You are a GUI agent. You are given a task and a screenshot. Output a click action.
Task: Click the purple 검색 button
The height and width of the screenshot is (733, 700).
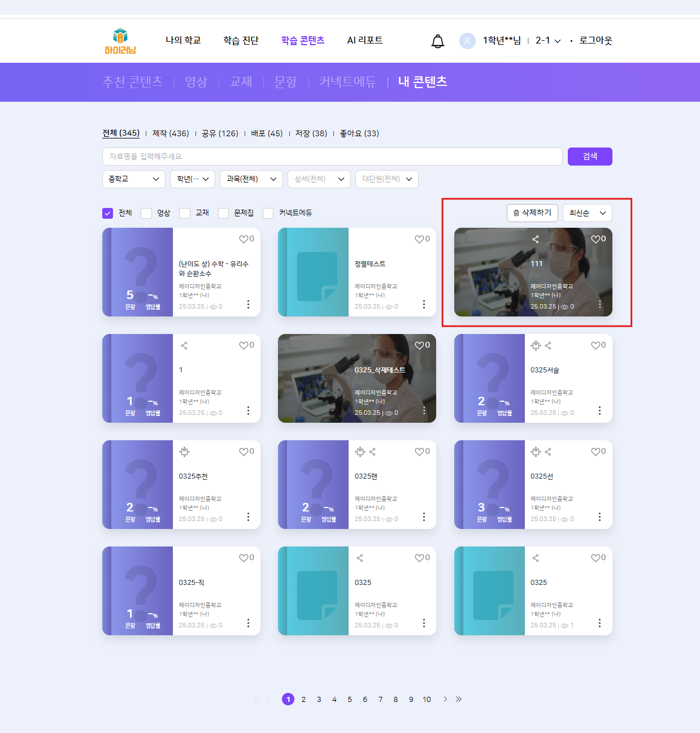(589, 157)
